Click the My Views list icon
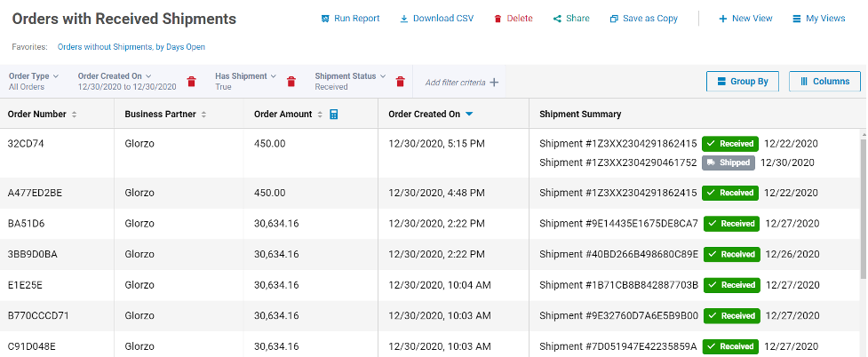The height and width of the screenshot is (357, 868). [x=797, y=19]
